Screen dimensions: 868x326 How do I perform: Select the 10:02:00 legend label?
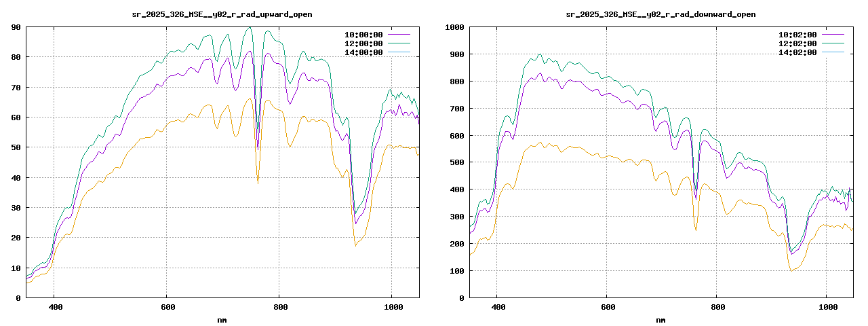pos(797,34)
